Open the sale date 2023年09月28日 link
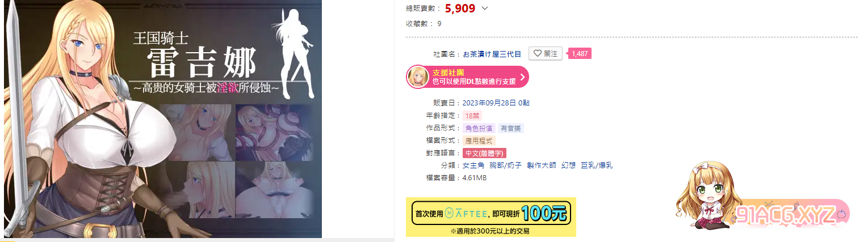868x242 pixels. (x=489, y=103)
